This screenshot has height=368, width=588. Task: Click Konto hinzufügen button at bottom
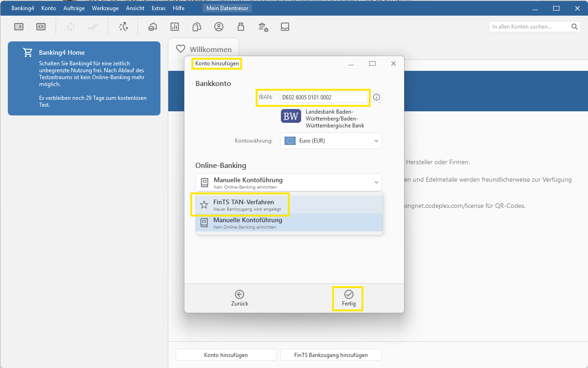tap(226, 355)
